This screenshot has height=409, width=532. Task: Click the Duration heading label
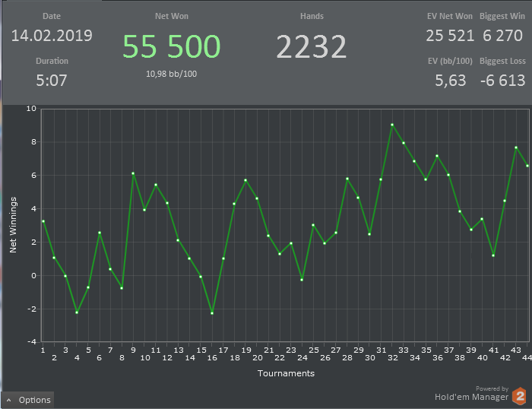52,61
